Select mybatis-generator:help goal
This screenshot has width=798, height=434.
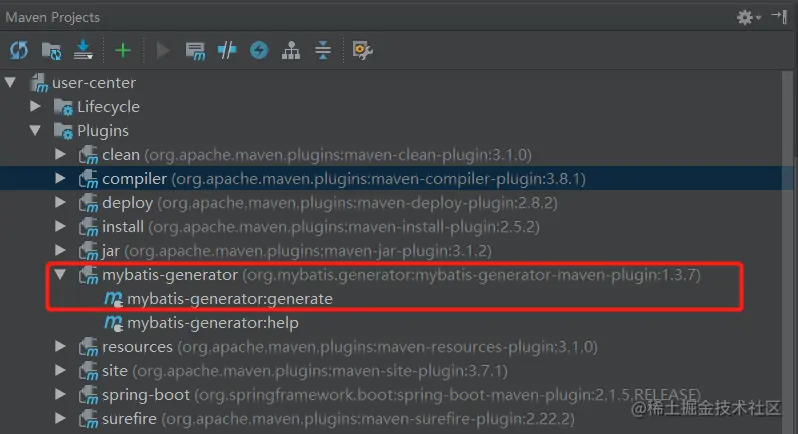[213, 323]
